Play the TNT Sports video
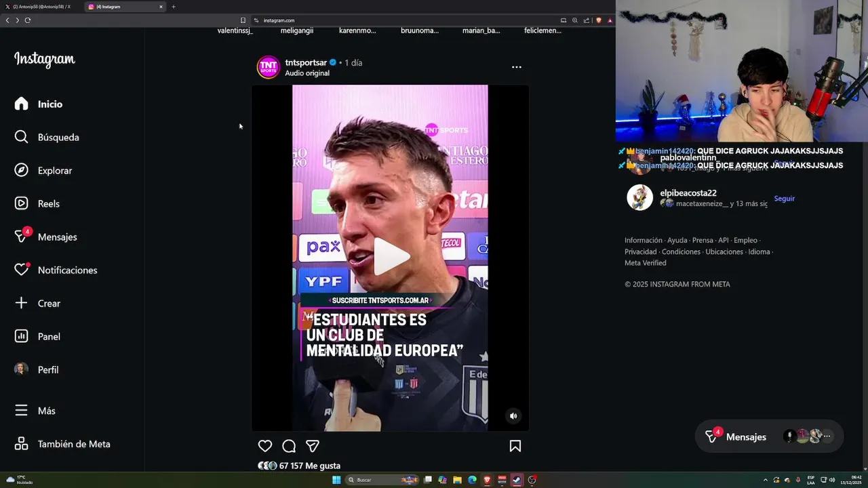 tap(391, 257)
